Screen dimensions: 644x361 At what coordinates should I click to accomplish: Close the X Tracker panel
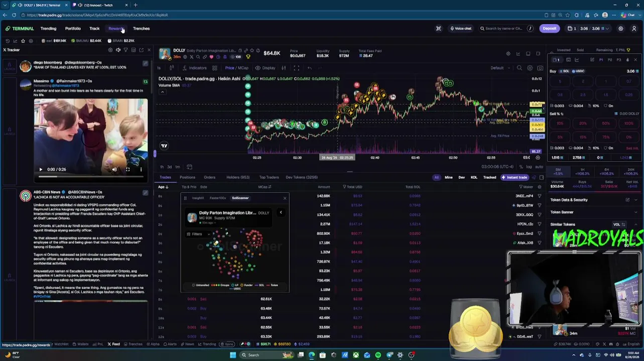(x=149, y=50)
